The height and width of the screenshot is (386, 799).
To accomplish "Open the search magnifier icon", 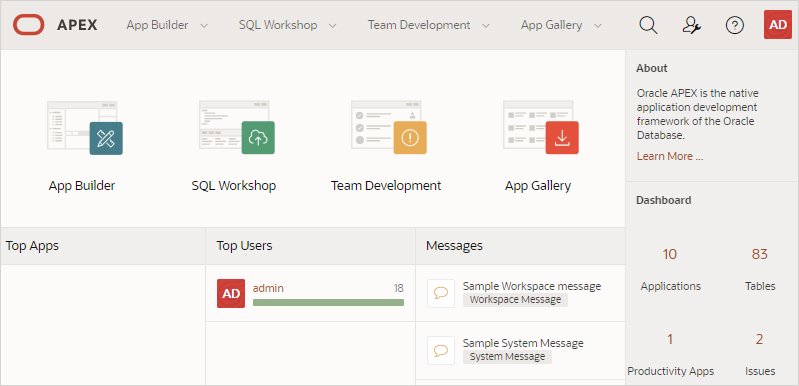I will point(648,25).
